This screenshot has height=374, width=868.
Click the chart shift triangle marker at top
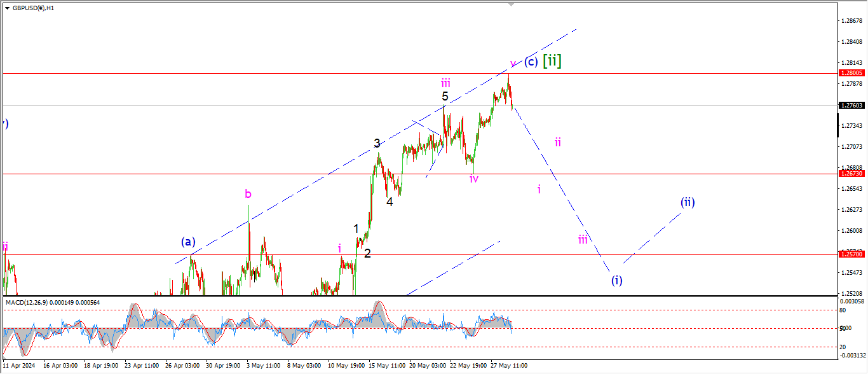512,4
